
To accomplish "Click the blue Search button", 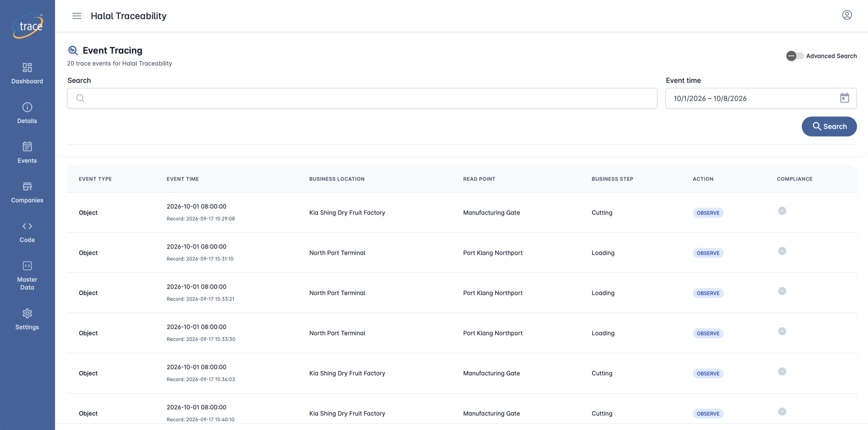I will click(x=829, y=126).
